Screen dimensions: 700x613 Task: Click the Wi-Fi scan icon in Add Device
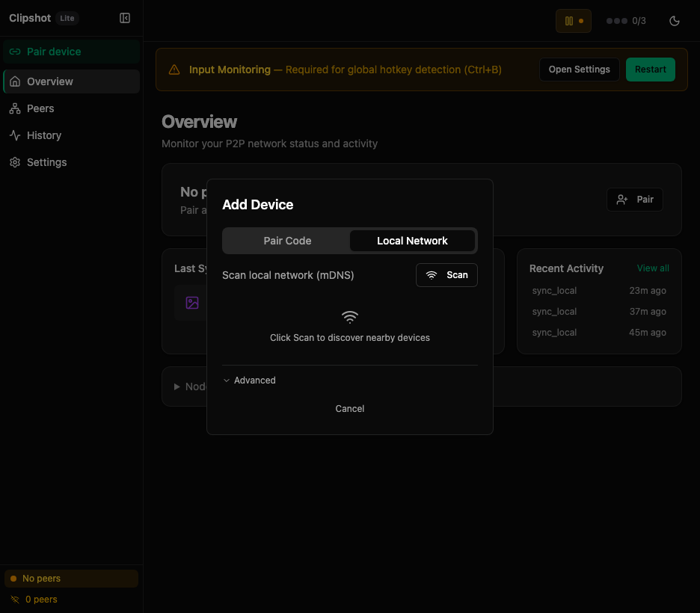tap(433, 274)
